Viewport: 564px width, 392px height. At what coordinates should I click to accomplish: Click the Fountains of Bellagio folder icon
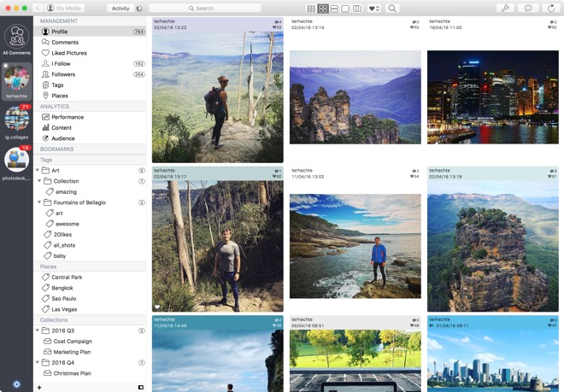[x=48, y=202]
